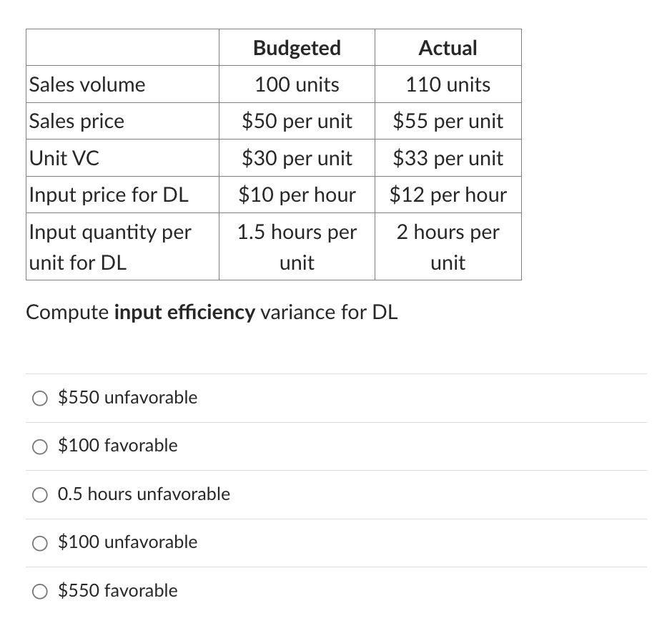This screenshot has height=631, width=672.
Task: Select the $100 unfavorable answer choice
Action: pos(40,543)
